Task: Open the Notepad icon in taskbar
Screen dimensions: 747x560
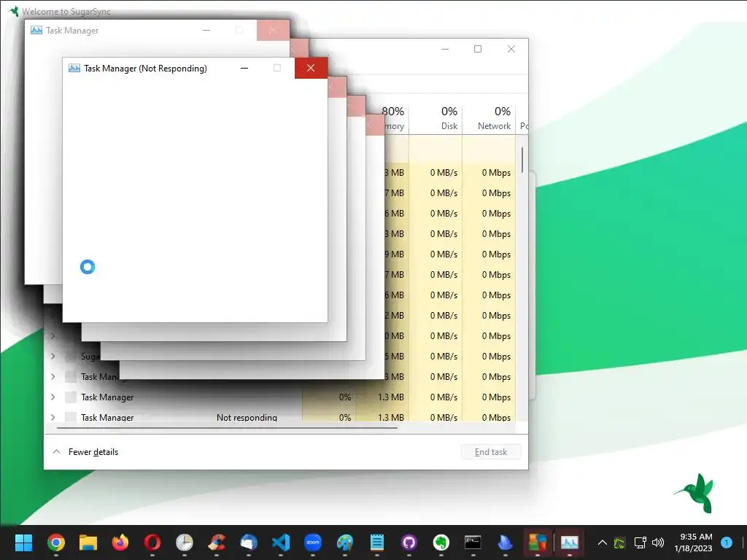Action: coord(377,542)
